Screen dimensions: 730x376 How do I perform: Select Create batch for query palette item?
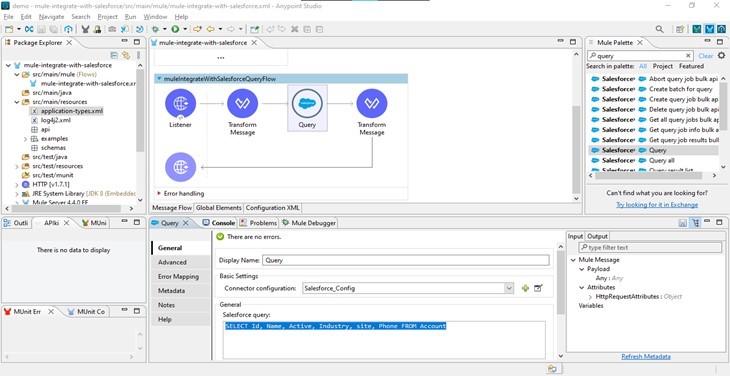click(655, 89)
